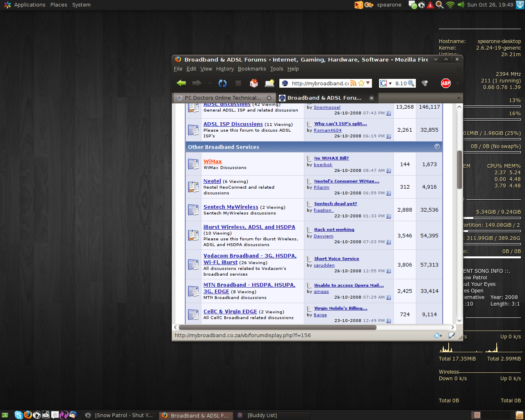Go to the Home page icon

tap(254, 83)
